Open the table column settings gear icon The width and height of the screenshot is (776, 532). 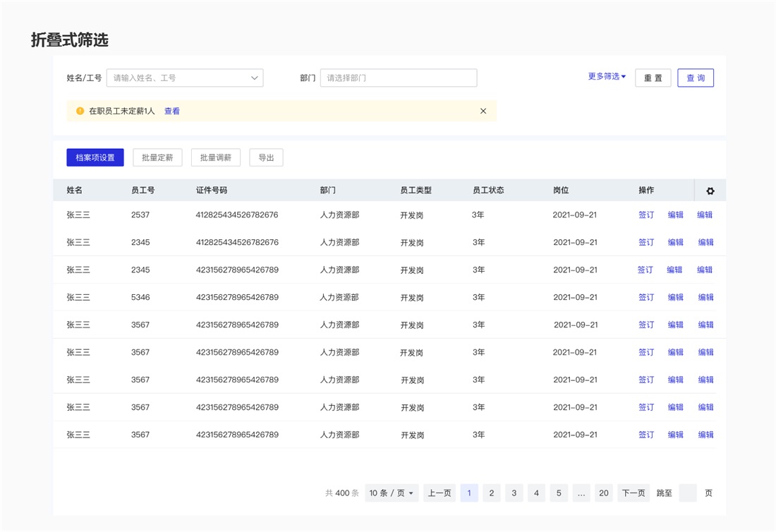[x=710, y=191]
